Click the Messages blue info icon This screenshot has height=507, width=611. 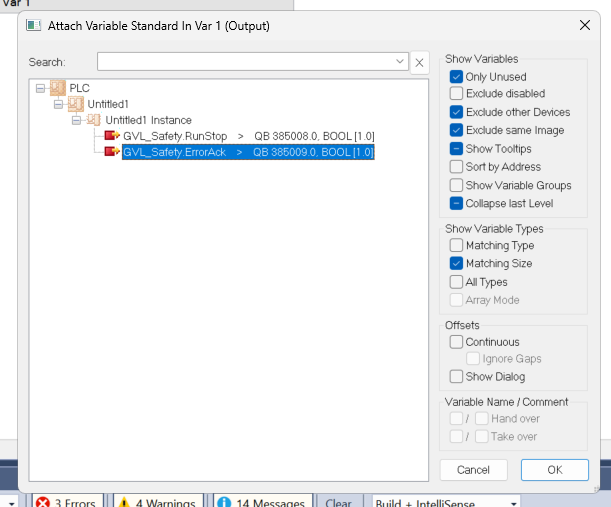click(x=224, y=502)
